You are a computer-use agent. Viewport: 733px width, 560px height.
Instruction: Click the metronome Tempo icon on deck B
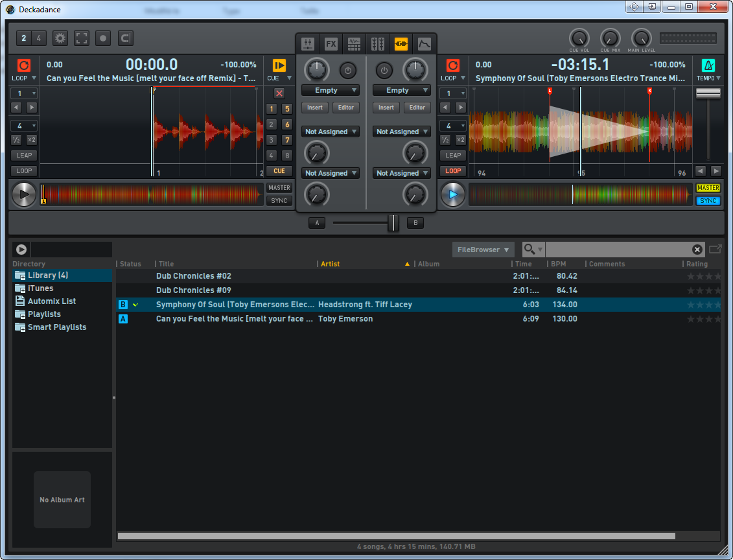click(708, 65)
